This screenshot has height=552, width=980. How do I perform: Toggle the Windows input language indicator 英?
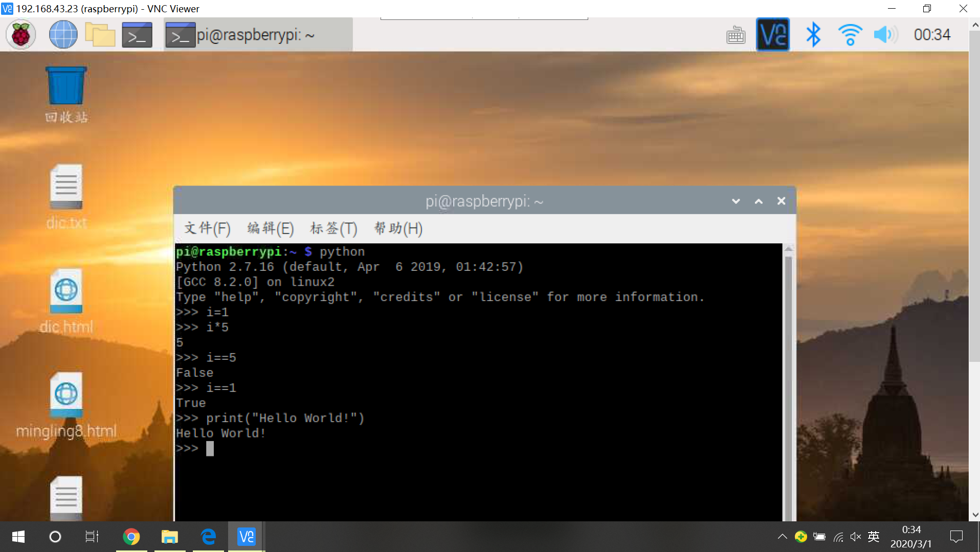pyautogui.click(x=874, y=537)
